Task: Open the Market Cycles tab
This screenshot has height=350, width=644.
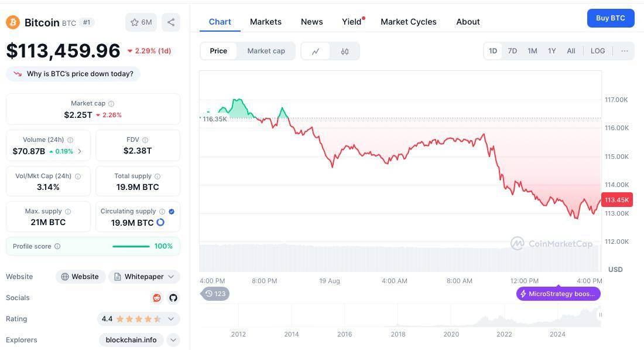Action: (408, 22)
